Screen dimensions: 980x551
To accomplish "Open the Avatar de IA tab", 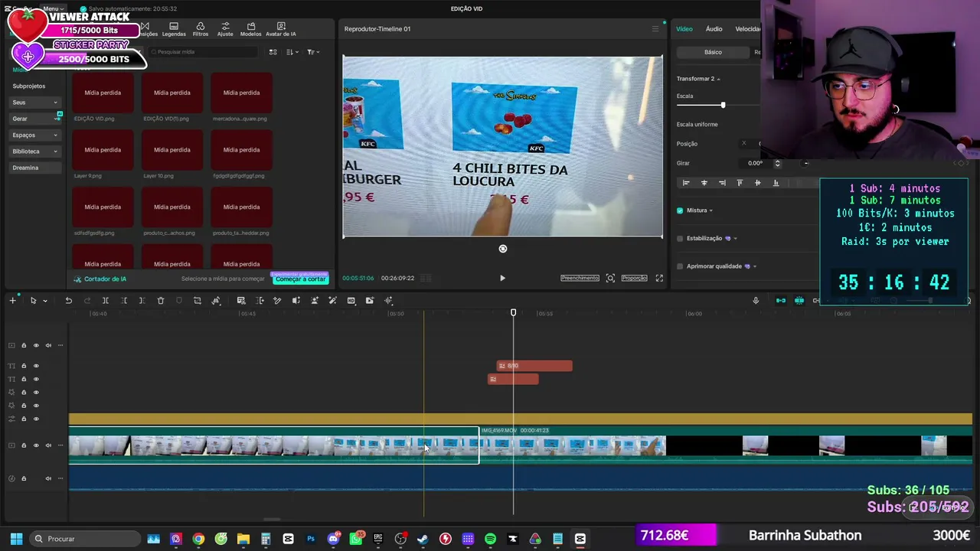I will 281,29.
